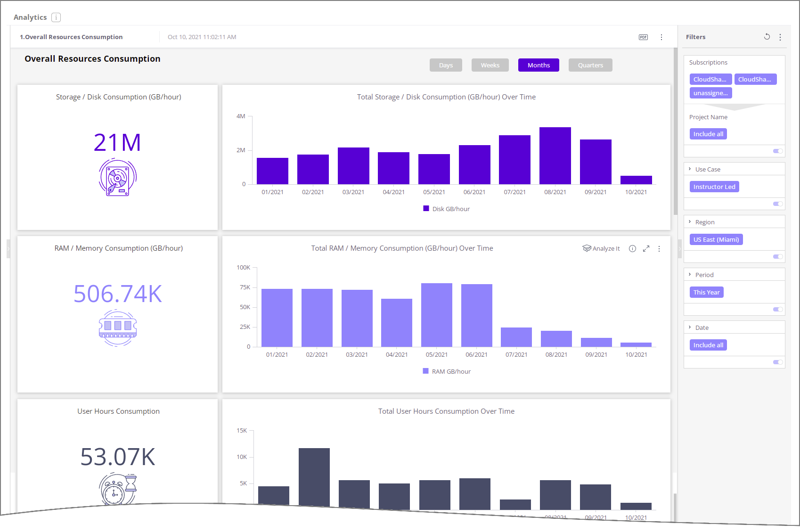Export dashboard as PDF
Screen dimensions: 800x532
pyautogui.click(x=643, y=37)
